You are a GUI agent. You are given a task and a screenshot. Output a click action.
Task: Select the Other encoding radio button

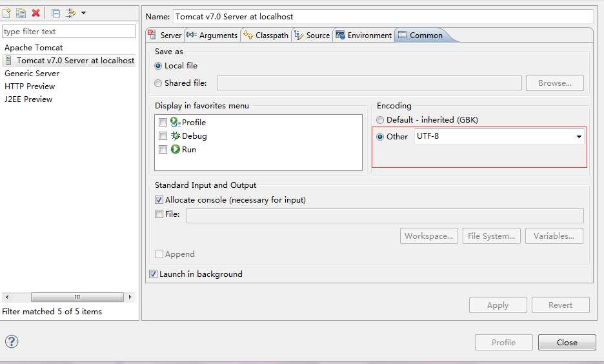coord(380,137)
